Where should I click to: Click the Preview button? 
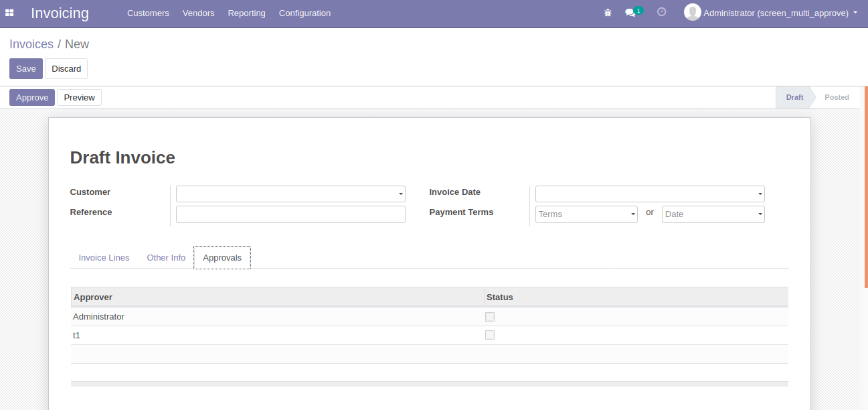[x=79, y=97]
